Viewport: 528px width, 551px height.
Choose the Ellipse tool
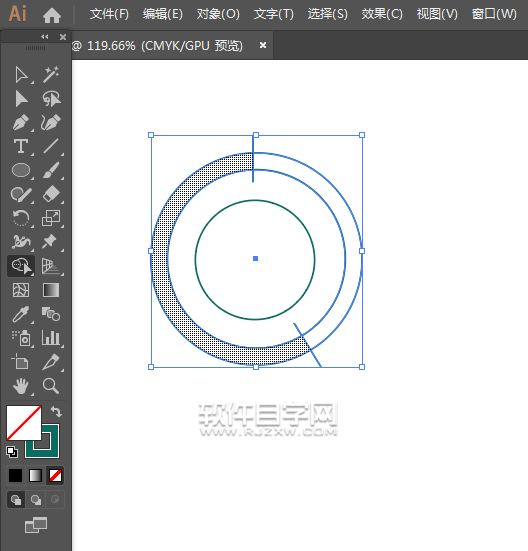(20, 170)
